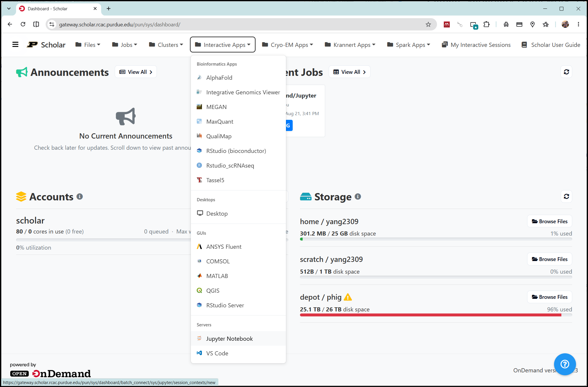
Task: Click the depot warning triangle icon
Action: tap(348, 297)
